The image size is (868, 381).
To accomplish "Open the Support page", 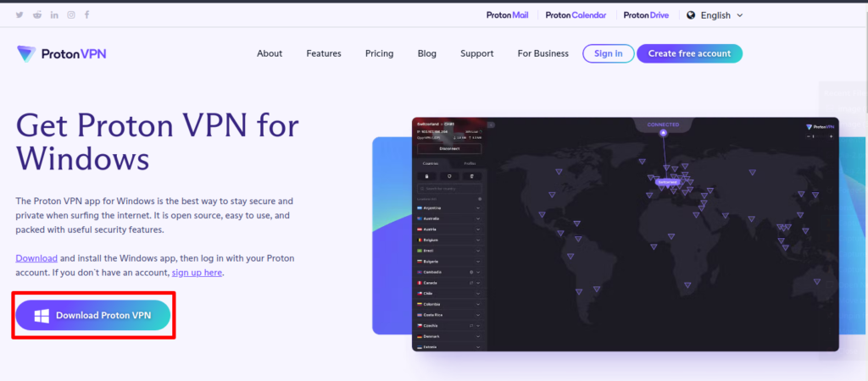I will (x=476, y=53).
